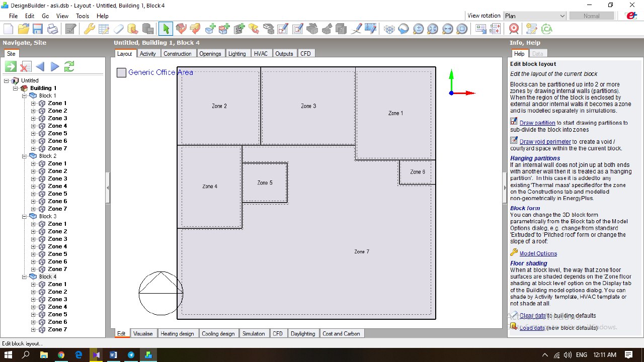Click the Draw partition link
Image resolution: width=644 pixels, height=362 pixels.
click(x=537, y=123)
